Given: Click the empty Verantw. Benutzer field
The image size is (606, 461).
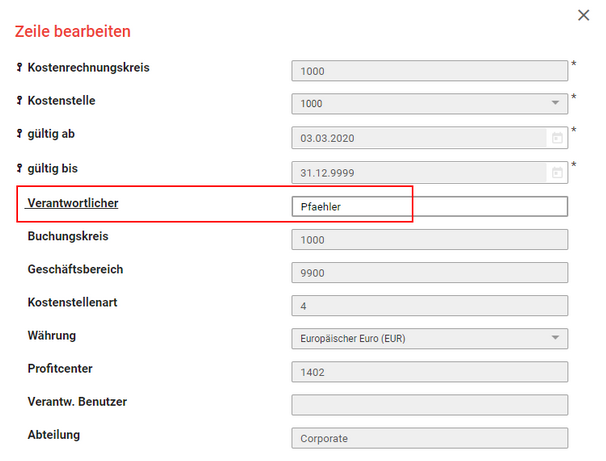Looking at the screenshot, I should (430, 405).
